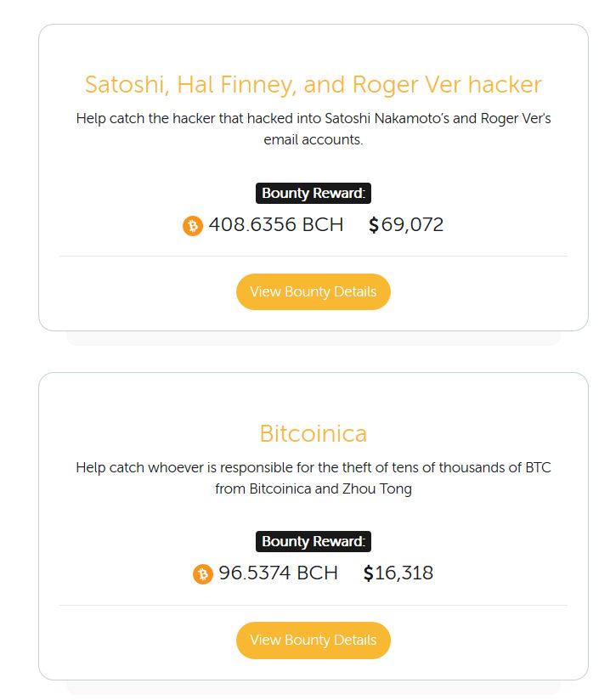Click the Bitcoin Cash emblem in the lower card

coord(202,574)
